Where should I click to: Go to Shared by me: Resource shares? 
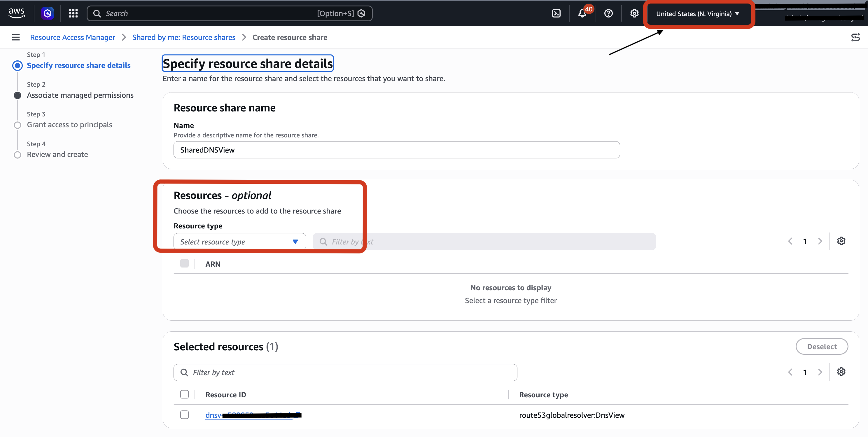click(x=184, y=37)
